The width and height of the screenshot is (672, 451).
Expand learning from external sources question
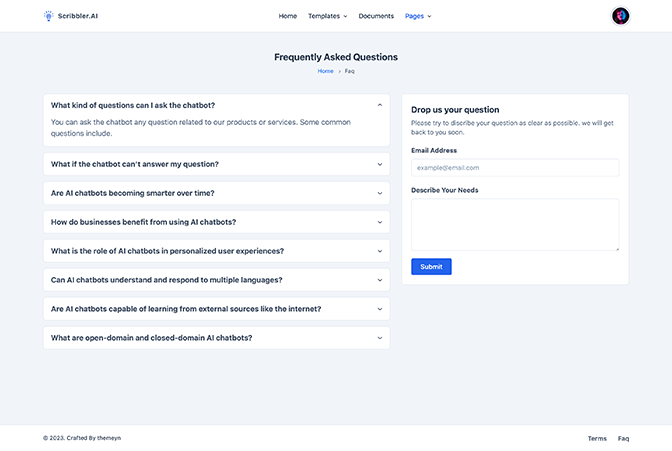(x=216, y=309)
